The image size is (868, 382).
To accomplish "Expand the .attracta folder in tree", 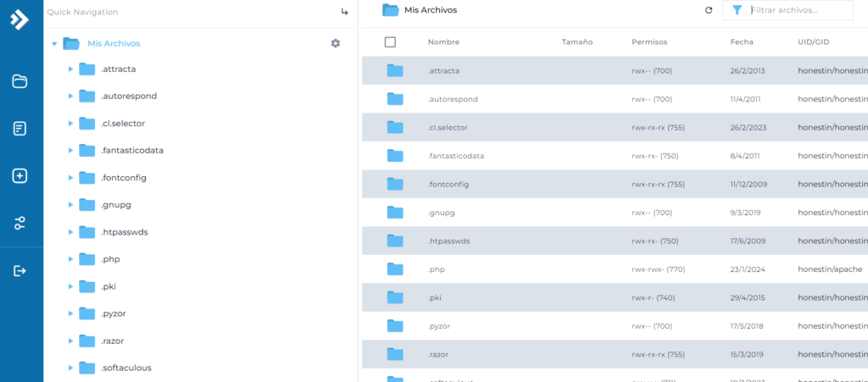I will pos(70,69).
